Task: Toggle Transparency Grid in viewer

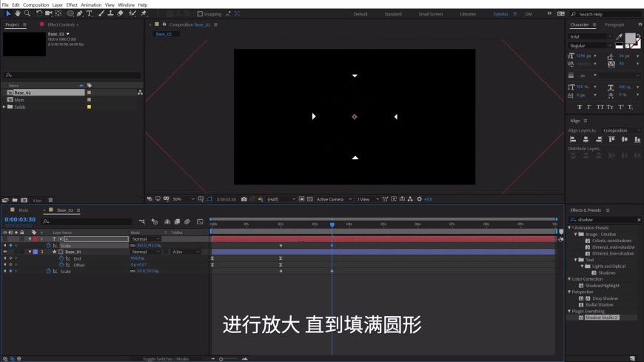Action: (310, 199)
